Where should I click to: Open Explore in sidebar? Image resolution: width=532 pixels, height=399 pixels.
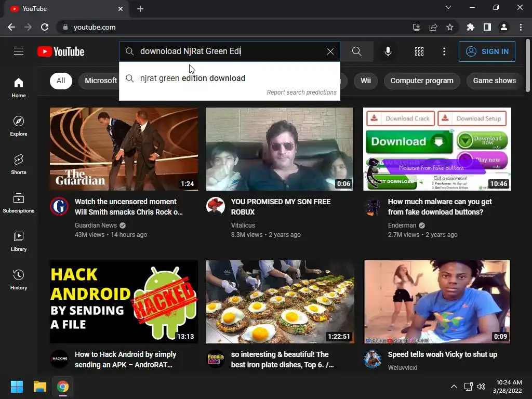19,126
